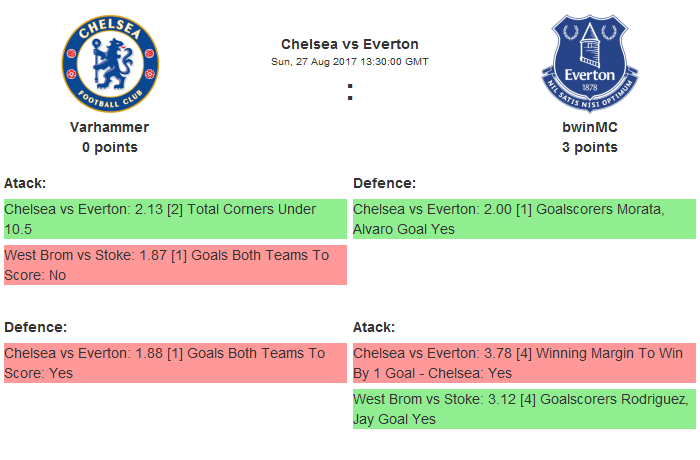Image resolution: width=700 pixels, height=460 pixels.
Task: Select the Morata, Alvaro Goal Yes bet
Action: coord(523,219)
